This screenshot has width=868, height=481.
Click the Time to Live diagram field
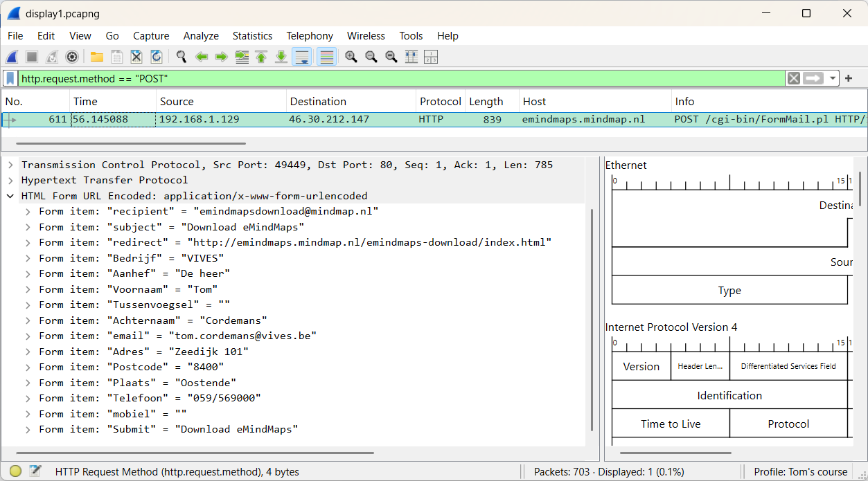671,424
